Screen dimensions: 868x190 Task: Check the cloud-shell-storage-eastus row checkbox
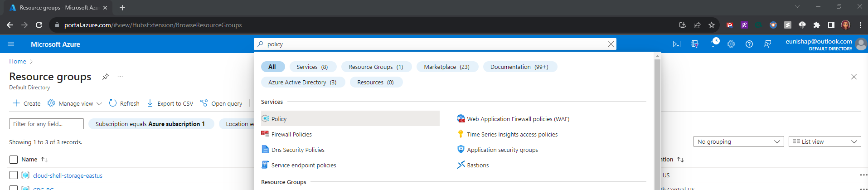coord(14,175)
